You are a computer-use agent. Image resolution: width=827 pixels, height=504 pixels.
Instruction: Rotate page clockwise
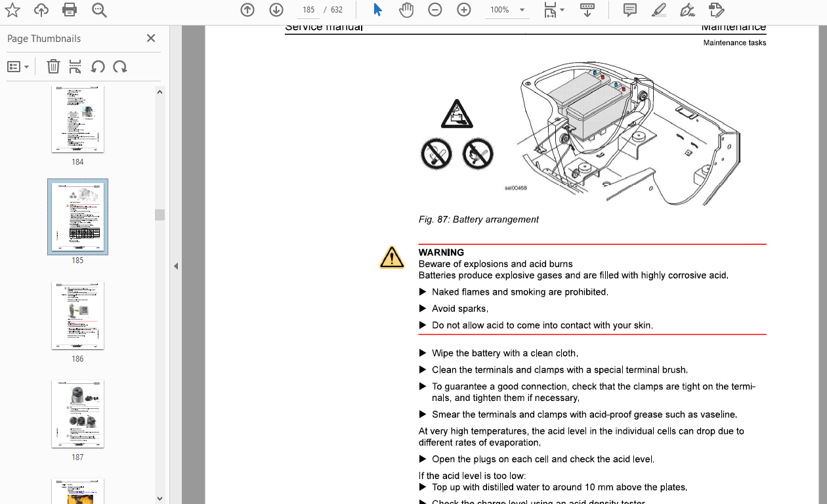120,66
